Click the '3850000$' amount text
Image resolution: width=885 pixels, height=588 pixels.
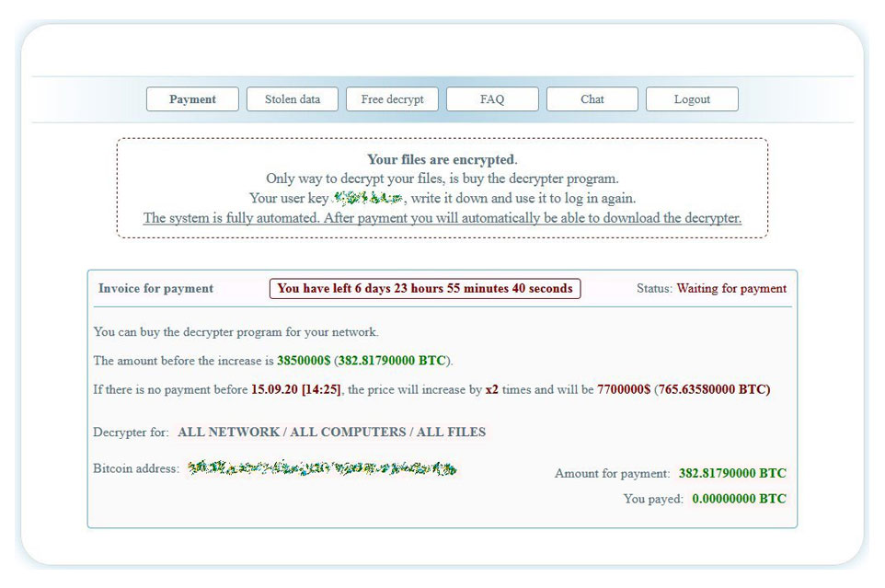click(304, 361)
